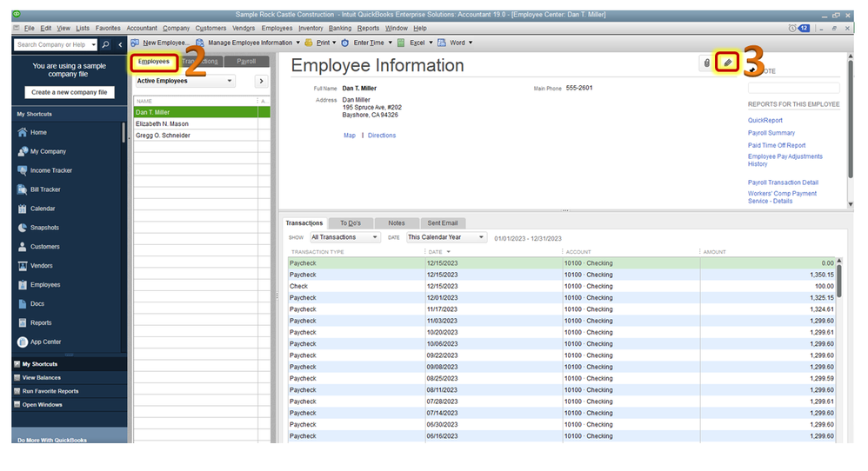Open the reminders clock icon in menu bar

pos(792,28)
